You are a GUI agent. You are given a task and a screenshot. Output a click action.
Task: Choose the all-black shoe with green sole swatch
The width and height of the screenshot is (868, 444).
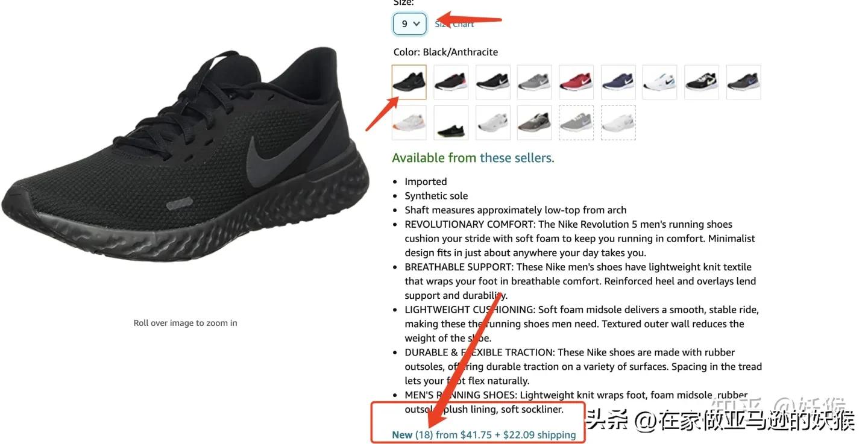tap(451, 123)
